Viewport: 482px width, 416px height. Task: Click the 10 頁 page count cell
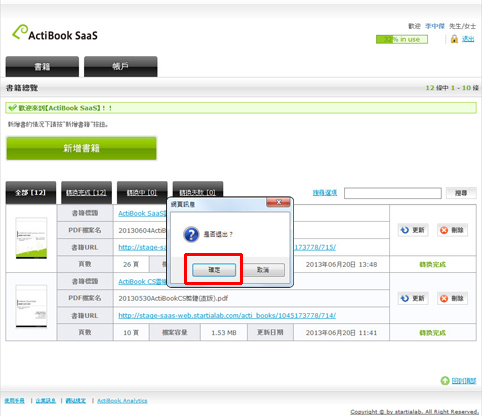pyautogui.click(x=131, y=333)
